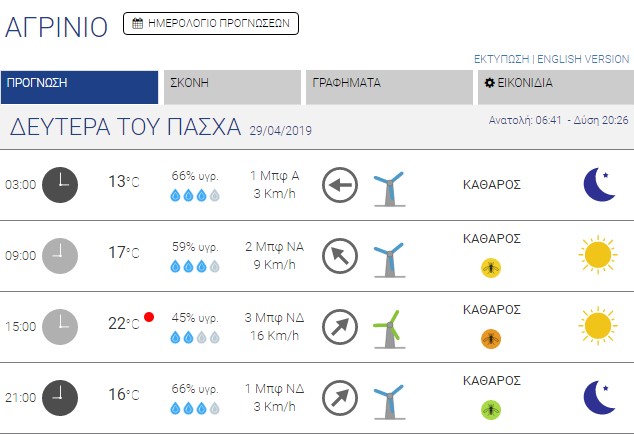The width and height of the screenshot is (634, 434).
Task: Open the ΗΜΕΡΟΛΟΓΙΟ ΠΡΟΓΝΩΣΕΩΝ calendar button
Action: click(210, 23)
